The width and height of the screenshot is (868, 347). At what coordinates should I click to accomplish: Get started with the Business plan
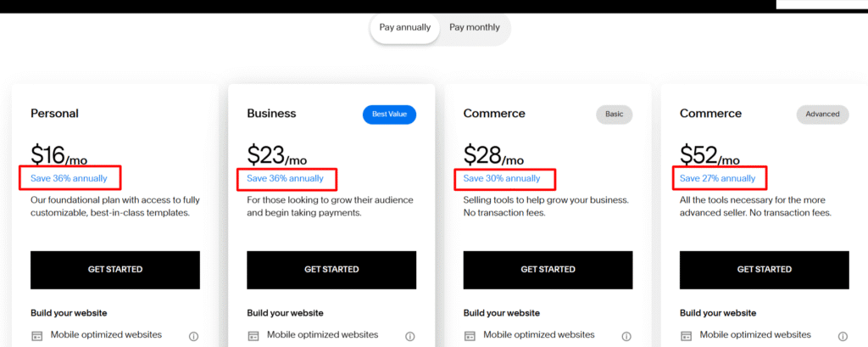331,270
